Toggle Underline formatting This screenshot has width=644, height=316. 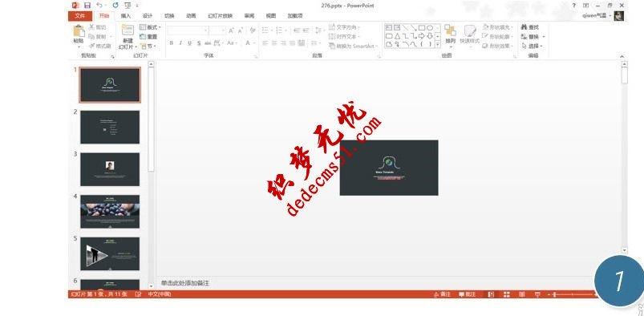pyautogui.click(x=189, y=43)
